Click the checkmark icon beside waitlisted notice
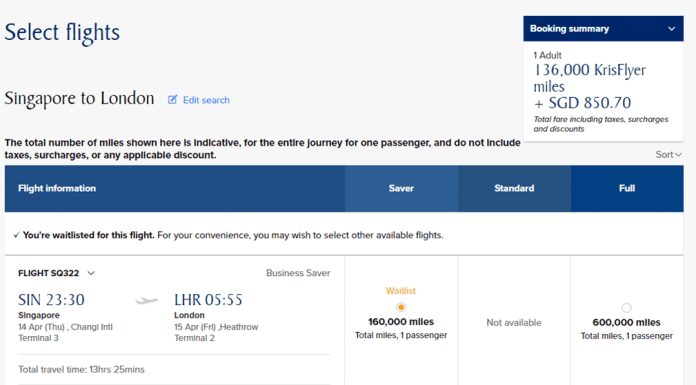Image resolution: width=696 pixels, height=385 pixels. click(16, 235)
